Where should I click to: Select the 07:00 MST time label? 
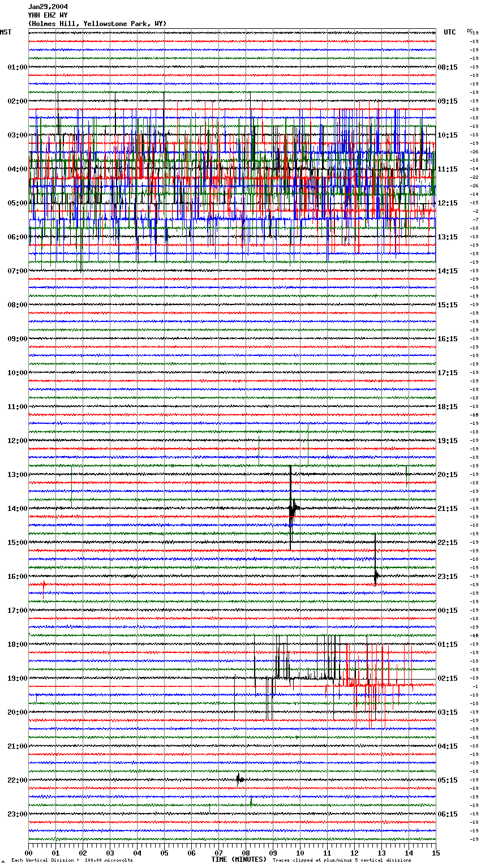(18, 271)
